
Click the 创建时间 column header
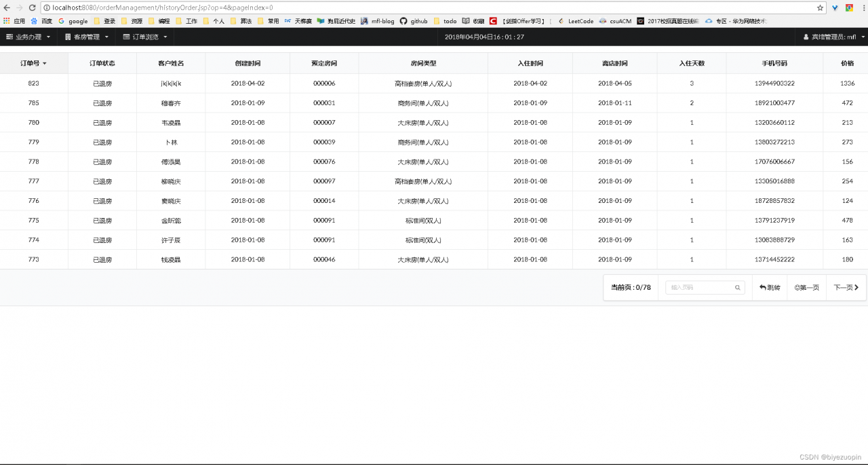pyautogui.click(x=248, y=63)
